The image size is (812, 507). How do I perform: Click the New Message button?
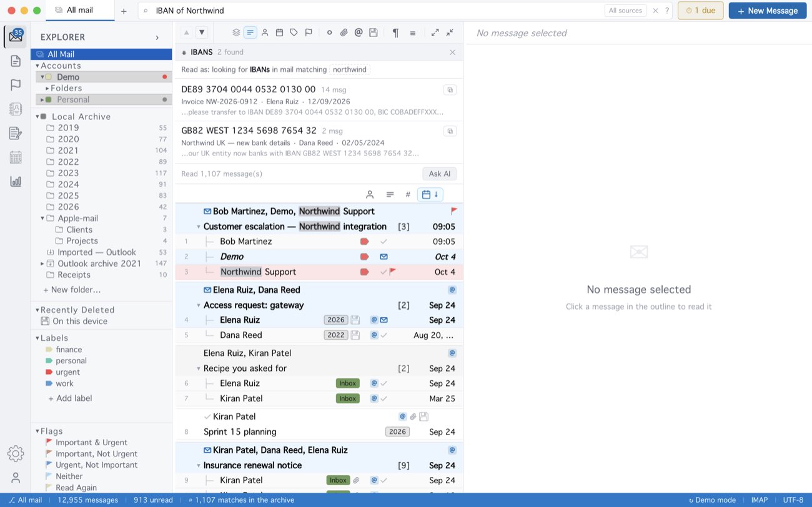pyautogui.click(x=768, y=11)
